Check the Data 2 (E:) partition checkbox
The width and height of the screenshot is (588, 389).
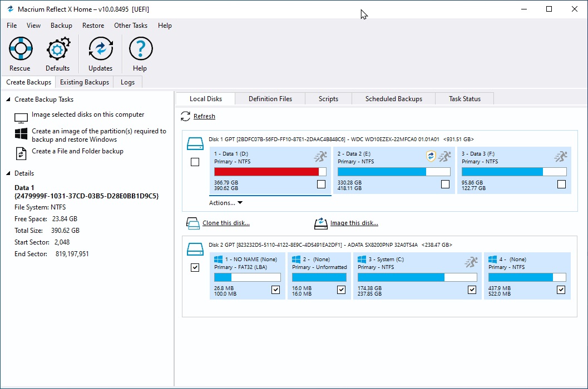tap(445, 184)
